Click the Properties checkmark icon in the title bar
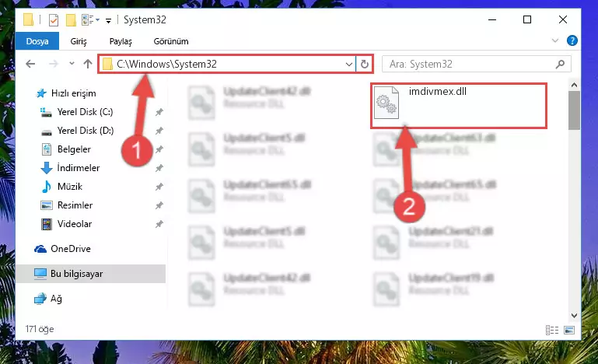Screen dimensions: 598x364 54,20
